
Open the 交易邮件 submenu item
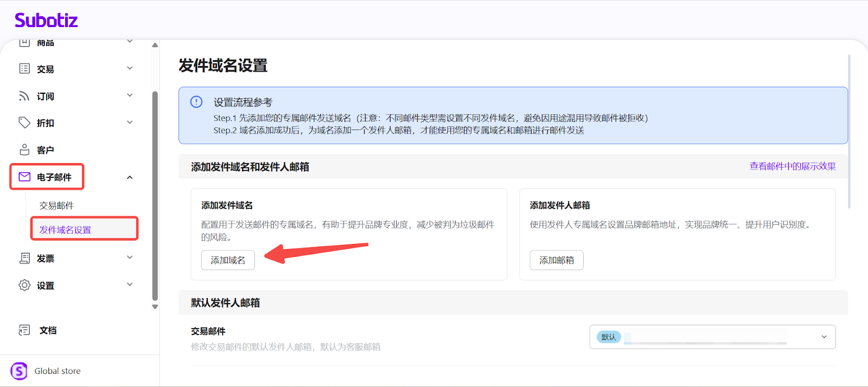pyautogui.click(x=56, y=205)
